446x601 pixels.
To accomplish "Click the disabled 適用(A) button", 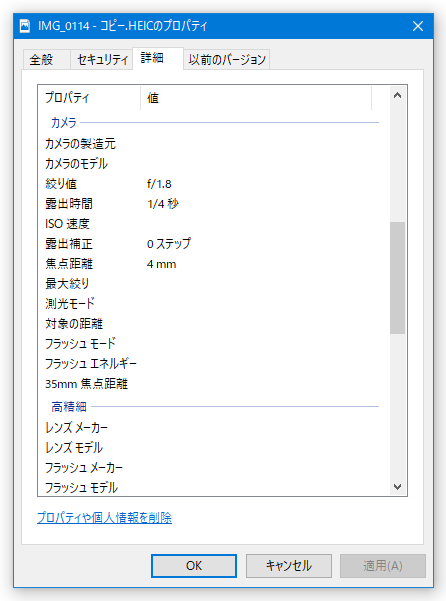I will click(383, 565).
